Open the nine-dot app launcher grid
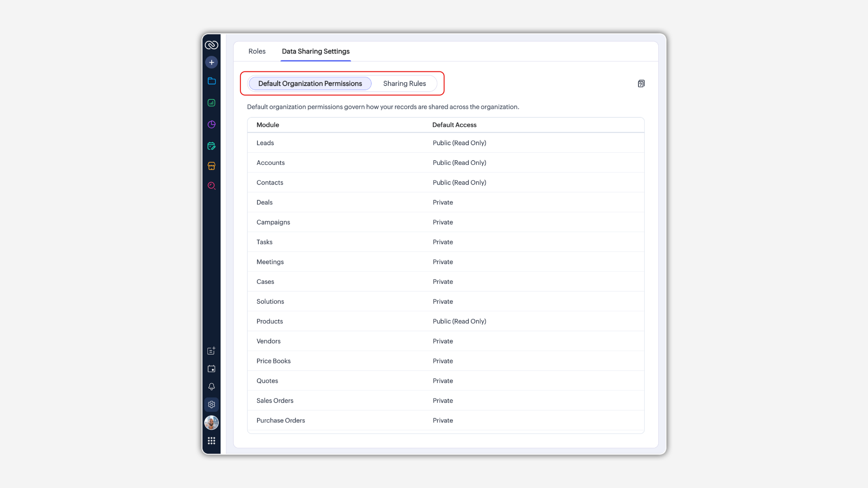The image size is (868, 488). [x=211, y=441]
